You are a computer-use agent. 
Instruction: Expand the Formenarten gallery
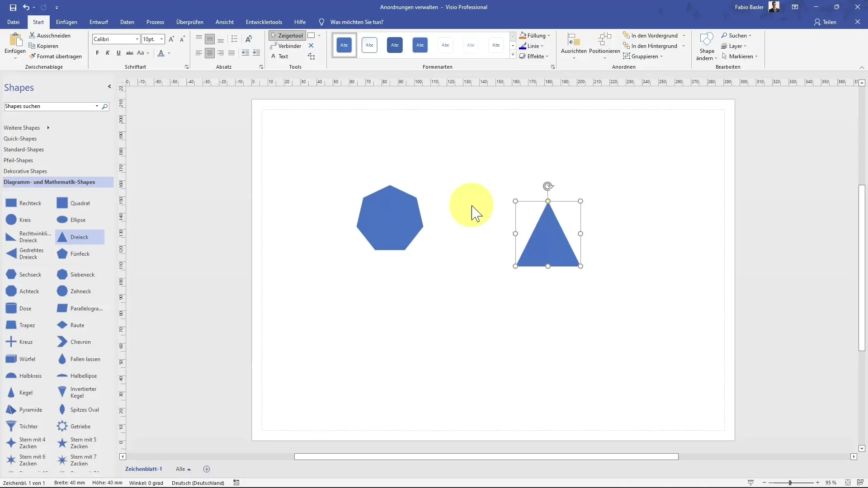point(513,55)
